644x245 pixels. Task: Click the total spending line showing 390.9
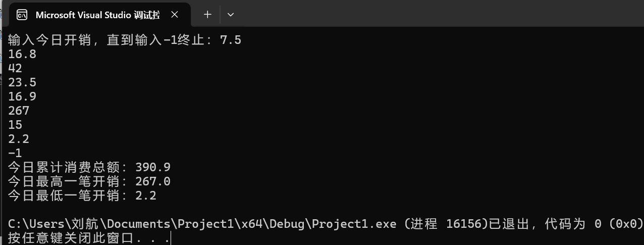[x=89, y=167]
